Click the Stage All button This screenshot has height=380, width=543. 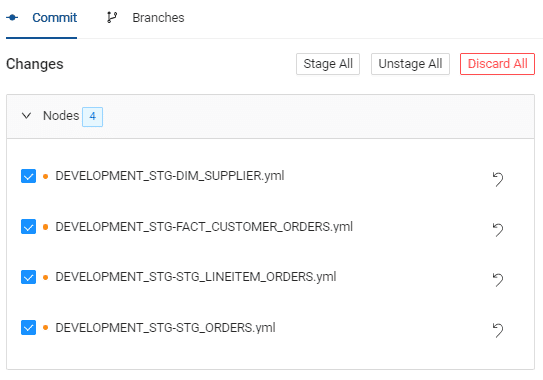click(x=328, y=64)
